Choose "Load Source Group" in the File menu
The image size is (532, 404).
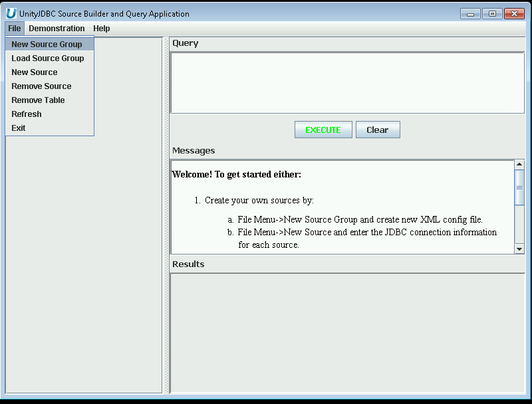pos(48,58)
